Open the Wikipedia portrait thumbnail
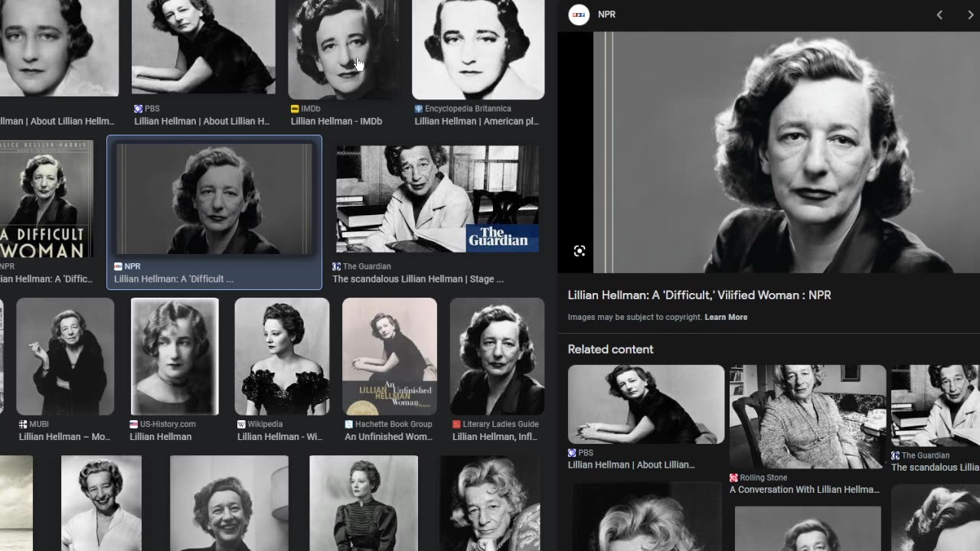 click(x=282, y=357)
